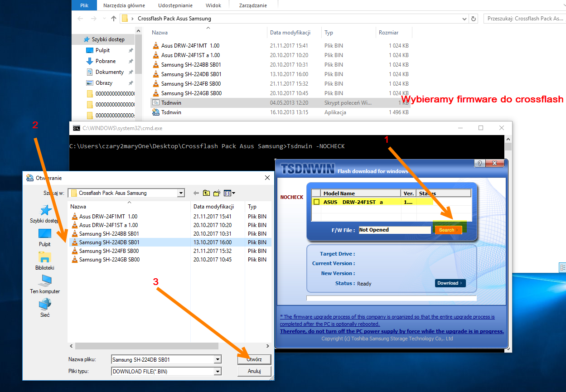This screenshot has width=566, height=392.
Task: Select Pulpit place in Otwieranie dialog
Action: point(44,237)
